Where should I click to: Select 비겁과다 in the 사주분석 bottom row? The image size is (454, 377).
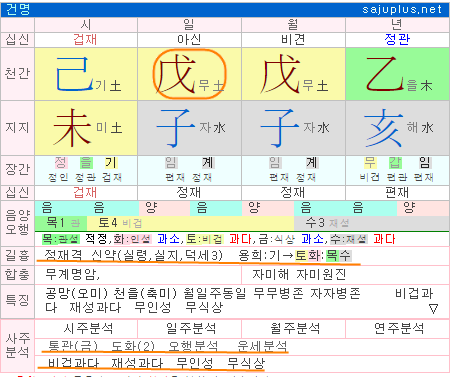coord(73,363)
